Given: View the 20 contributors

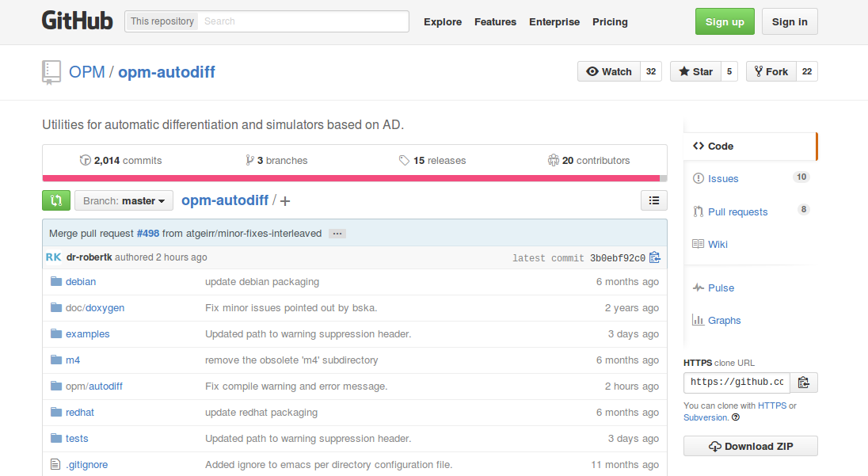Looking at the screenshot, I should point(589,161).
